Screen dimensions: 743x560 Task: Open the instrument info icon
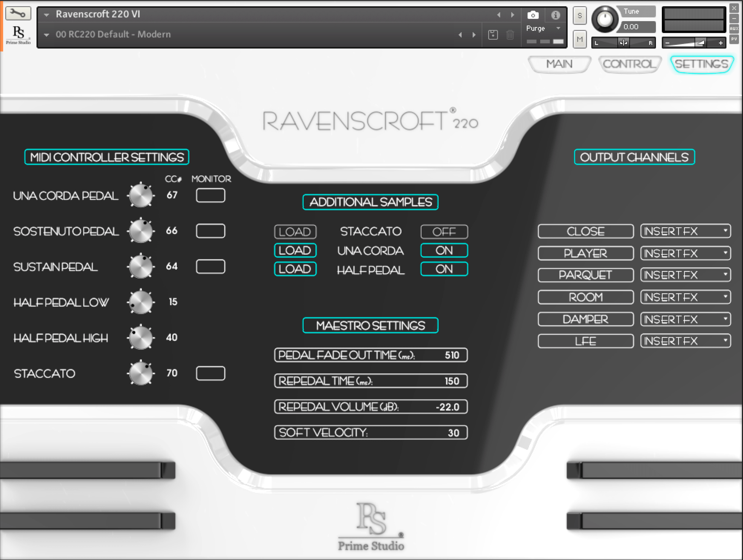pos(555,15)
